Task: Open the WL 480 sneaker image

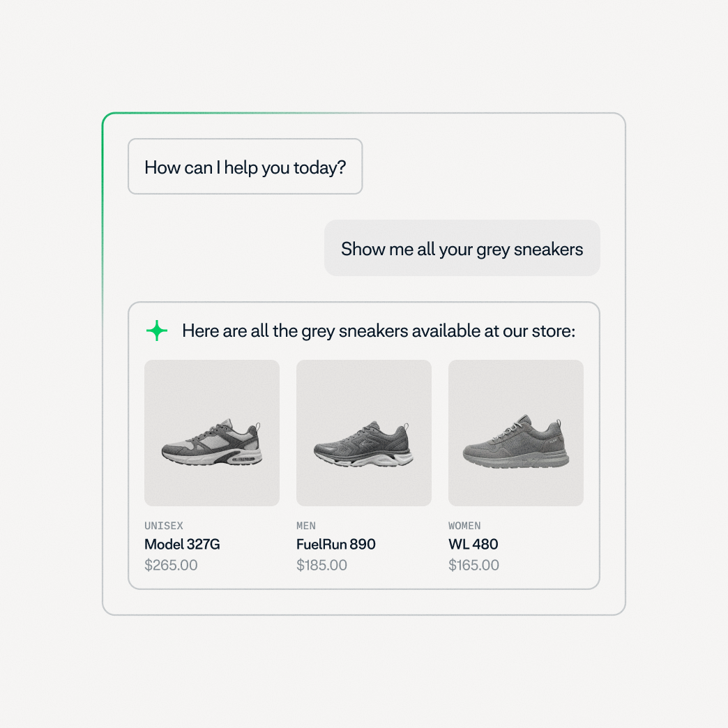Action: click(515, 432)
